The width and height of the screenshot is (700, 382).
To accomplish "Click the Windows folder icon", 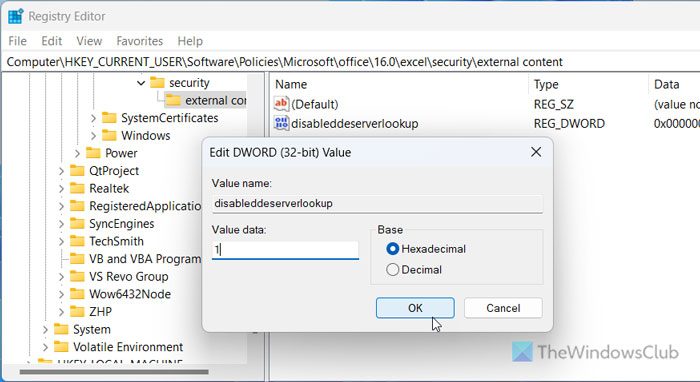I will [109, 135].
